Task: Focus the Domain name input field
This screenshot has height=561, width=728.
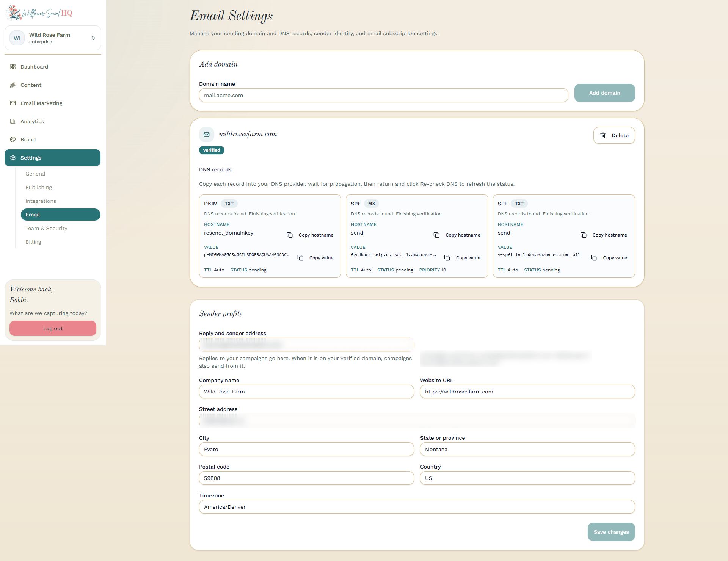Action: coord(383,95)
